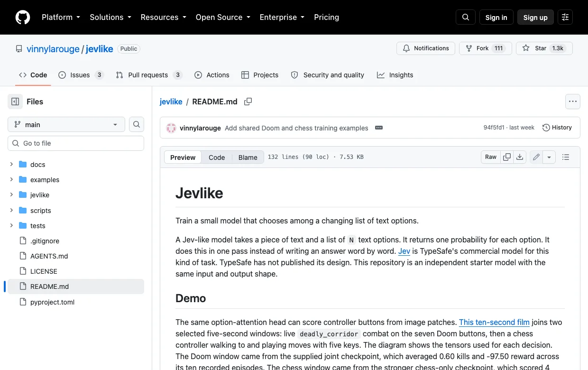Viewport: 588px width, 370px height.
Task: Open Security and quality tab
Action: point(328,75)
